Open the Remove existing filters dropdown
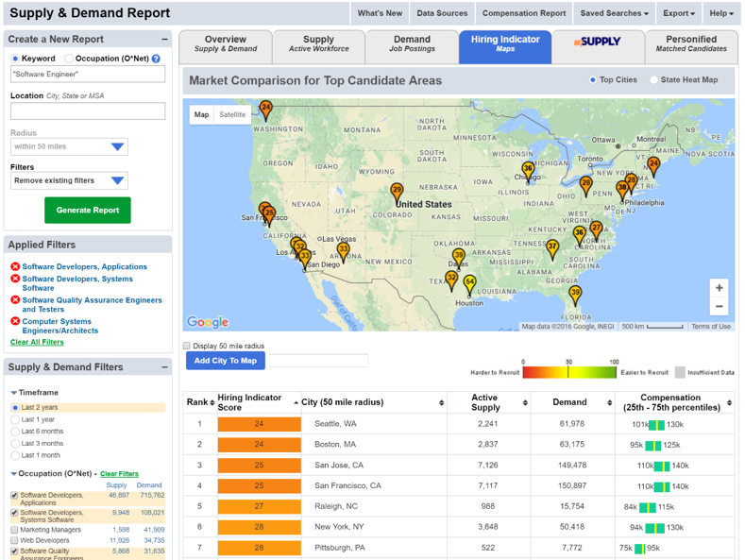 click(x=70, y=180)
